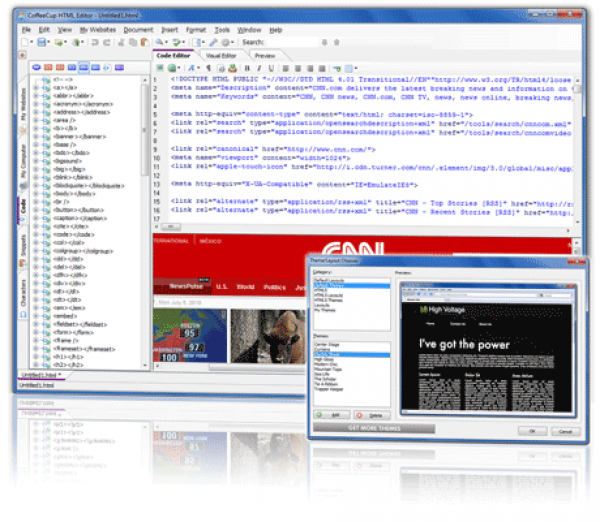Click the gear settings icon in toolbar

click(x=226, y=42)
